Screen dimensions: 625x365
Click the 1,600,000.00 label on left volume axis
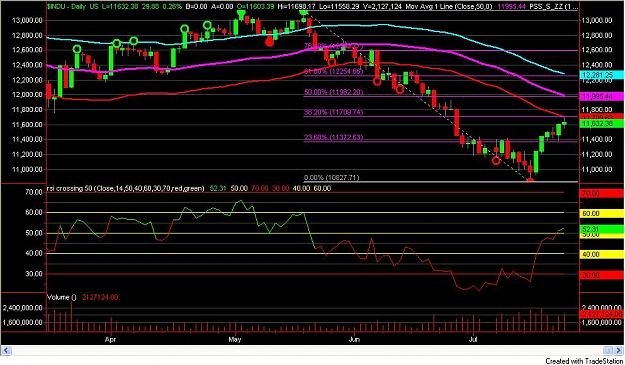point(22,323)
